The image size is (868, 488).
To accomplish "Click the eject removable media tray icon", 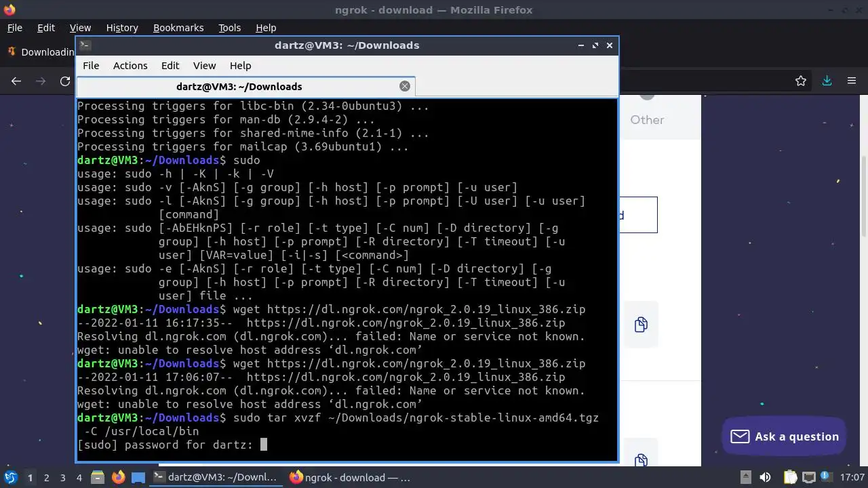I will pos(745,477).
